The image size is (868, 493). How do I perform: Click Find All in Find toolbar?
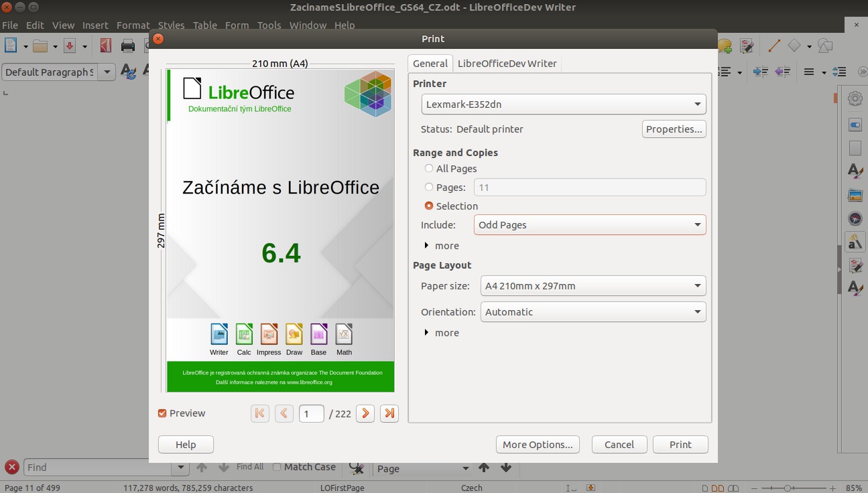(250, 467)
